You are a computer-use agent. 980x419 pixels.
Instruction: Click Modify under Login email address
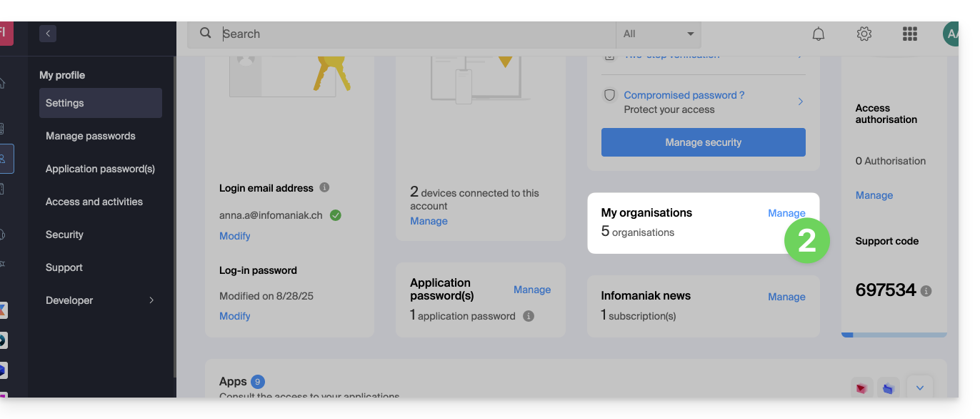point(235,236)
